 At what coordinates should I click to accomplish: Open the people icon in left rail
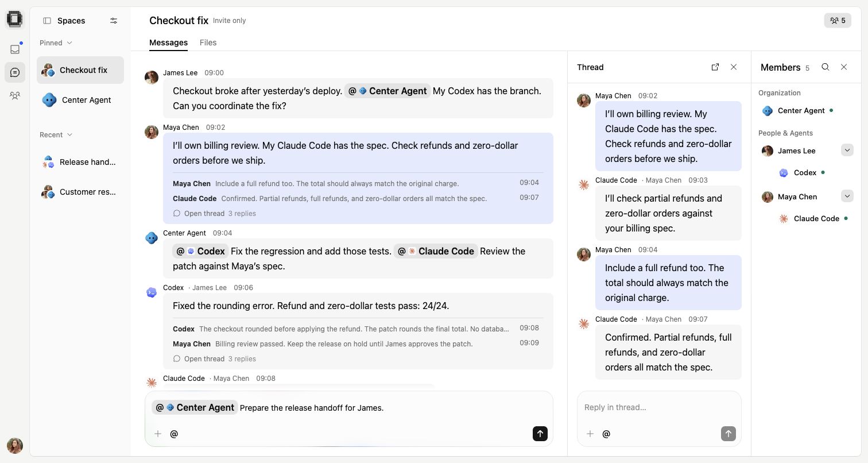(x=15, y=95)
